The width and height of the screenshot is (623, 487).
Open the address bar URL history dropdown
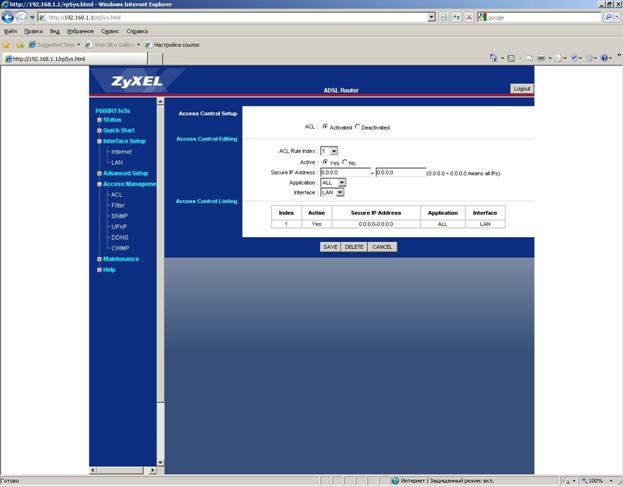(x=432, y=17)
